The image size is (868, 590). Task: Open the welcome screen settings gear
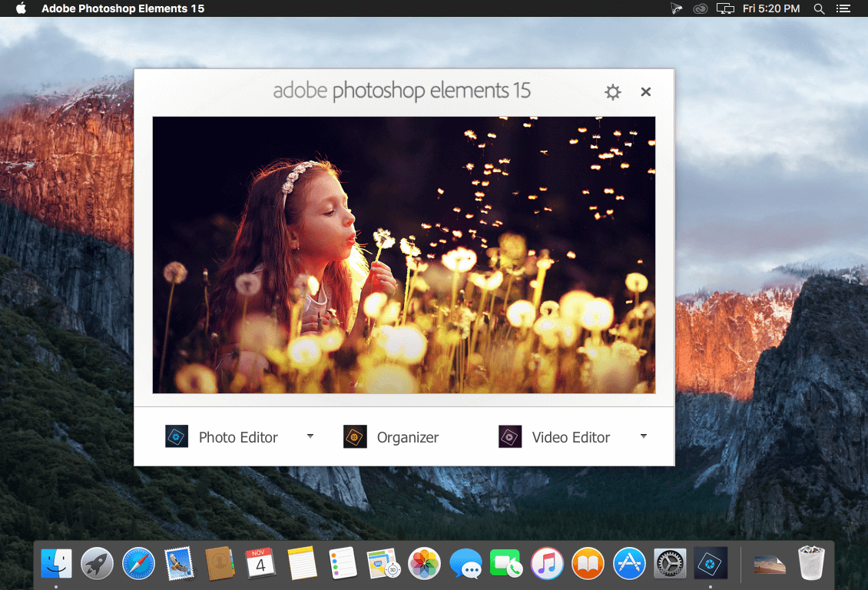[x=612, y=92]
